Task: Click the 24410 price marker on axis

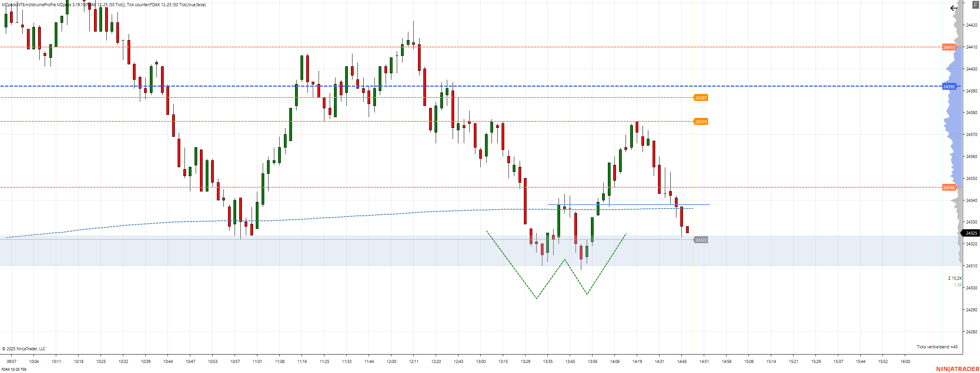Action: pos(949,47)
